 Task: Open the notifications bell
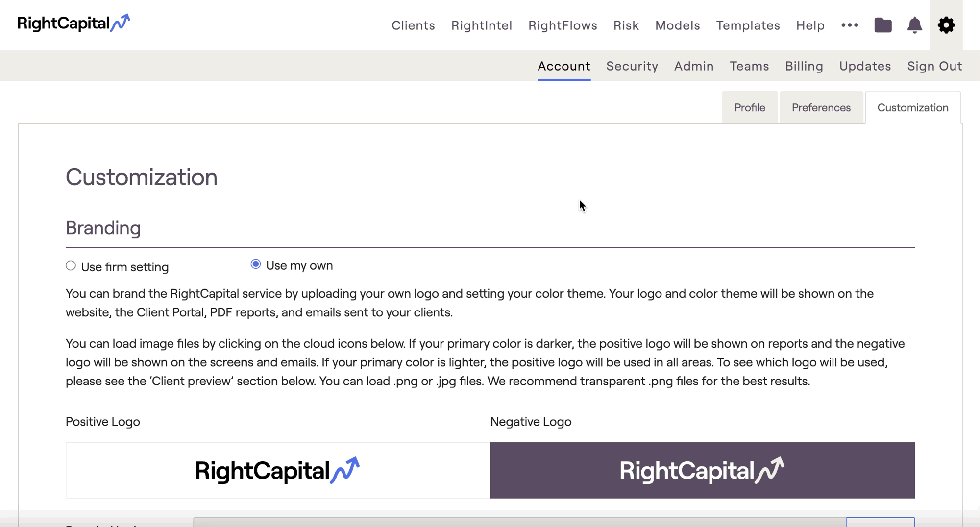[914, 25]
